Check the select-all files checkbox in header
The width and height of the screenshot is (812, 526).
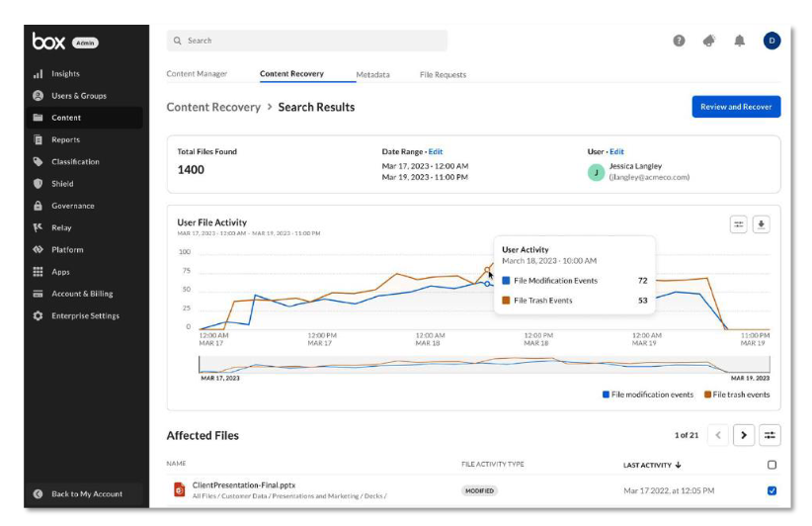tap(771, 465)
